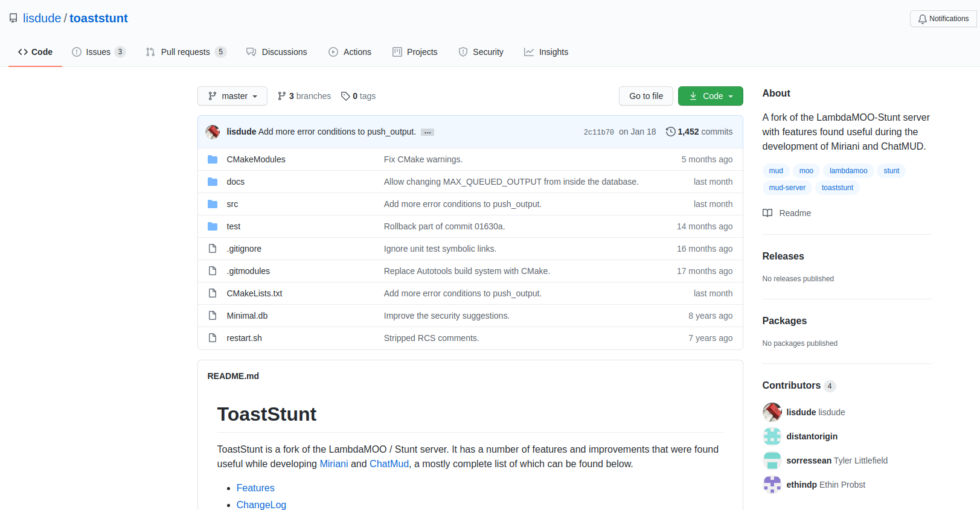
Task: Open the Packages section heading
Action: [x=784, y=321]
